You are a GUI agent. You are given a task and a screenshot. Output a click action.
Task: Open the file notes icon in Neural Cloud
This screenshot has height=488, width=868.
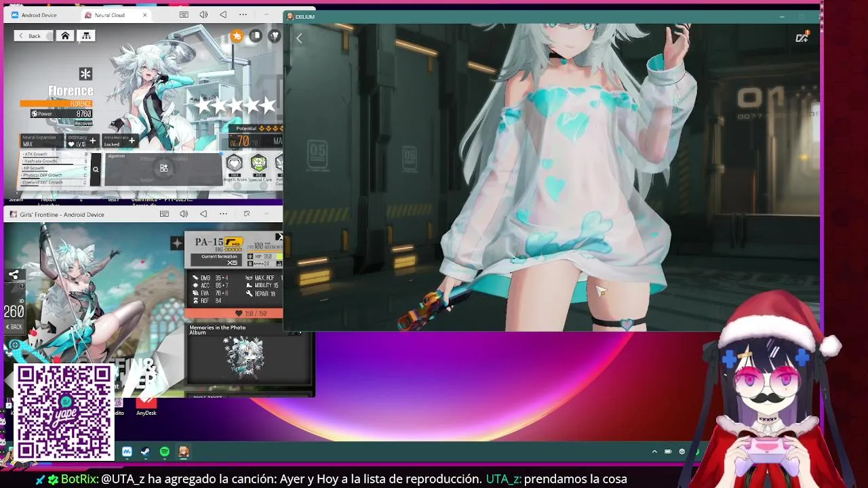[x=255, y=36]
